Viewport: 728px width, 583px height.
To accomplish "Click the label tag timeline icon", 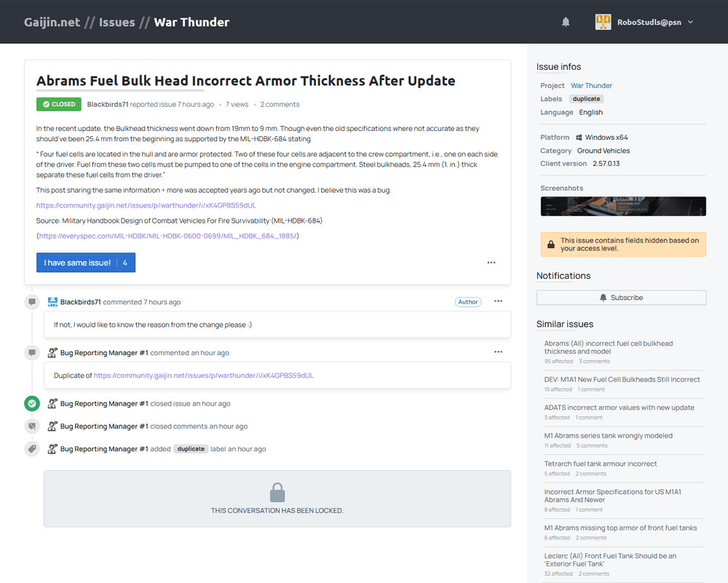I will tap(32, 449).
